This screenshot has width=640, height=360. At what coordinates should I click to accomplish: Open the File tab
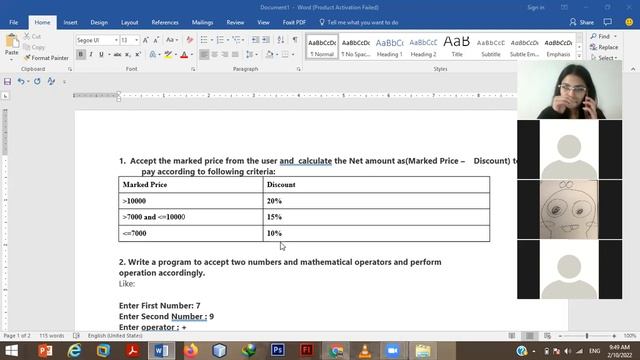coord(13,22)
